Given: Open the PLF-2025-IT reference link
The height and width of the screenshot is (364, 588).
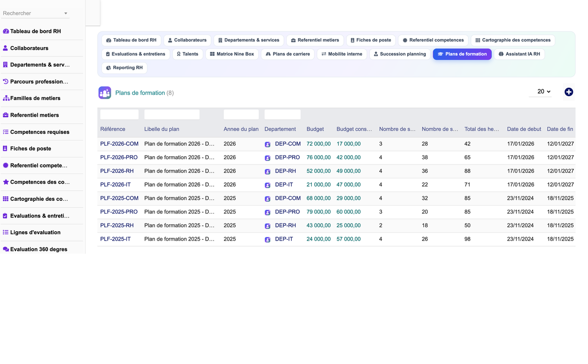Looking at the screenshot, I should [x=116, y=239].
